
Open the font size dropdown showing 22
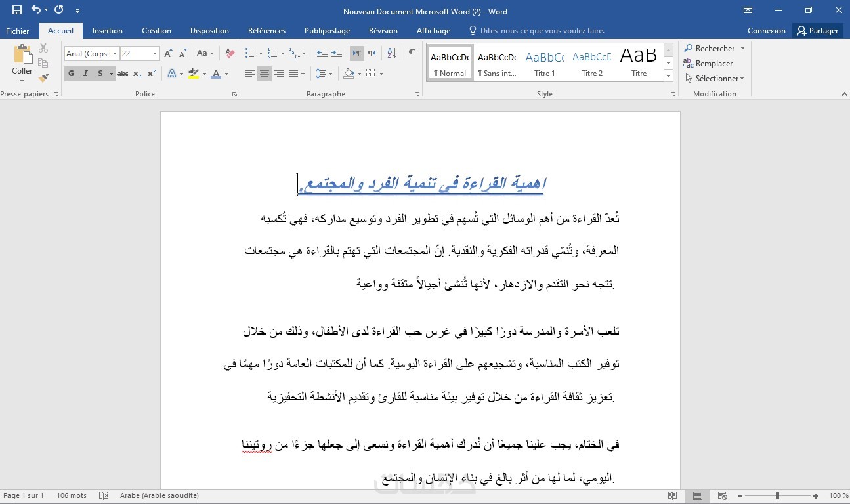pyautogui.click(x=156, y=54)
